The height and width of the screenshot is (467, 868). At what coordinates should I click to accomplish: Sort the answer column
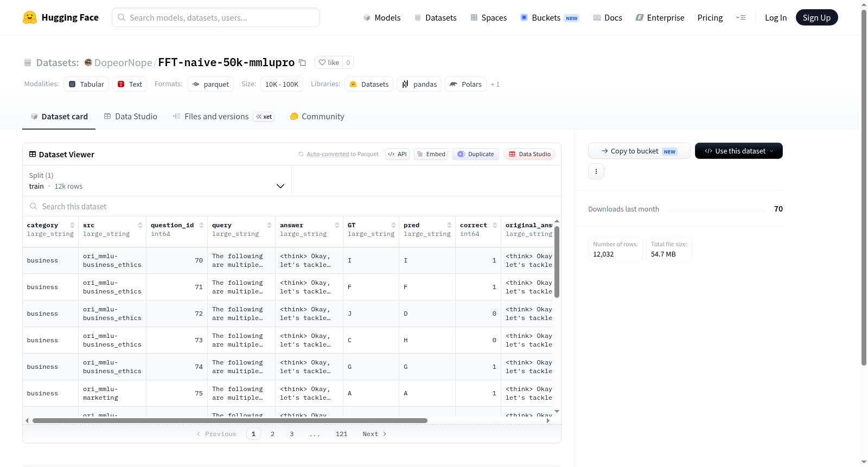click(x=337, y=225)
